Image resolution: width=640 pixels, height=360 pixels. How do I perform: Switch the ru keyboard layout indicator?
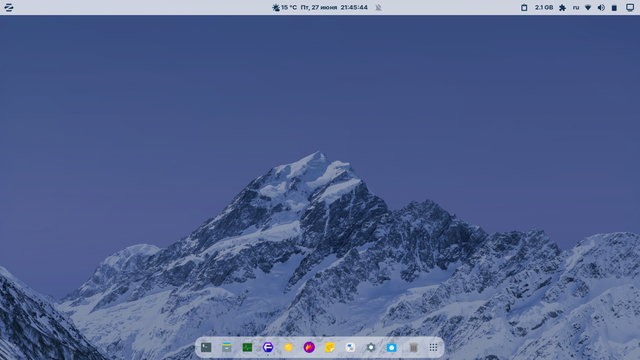576,7
